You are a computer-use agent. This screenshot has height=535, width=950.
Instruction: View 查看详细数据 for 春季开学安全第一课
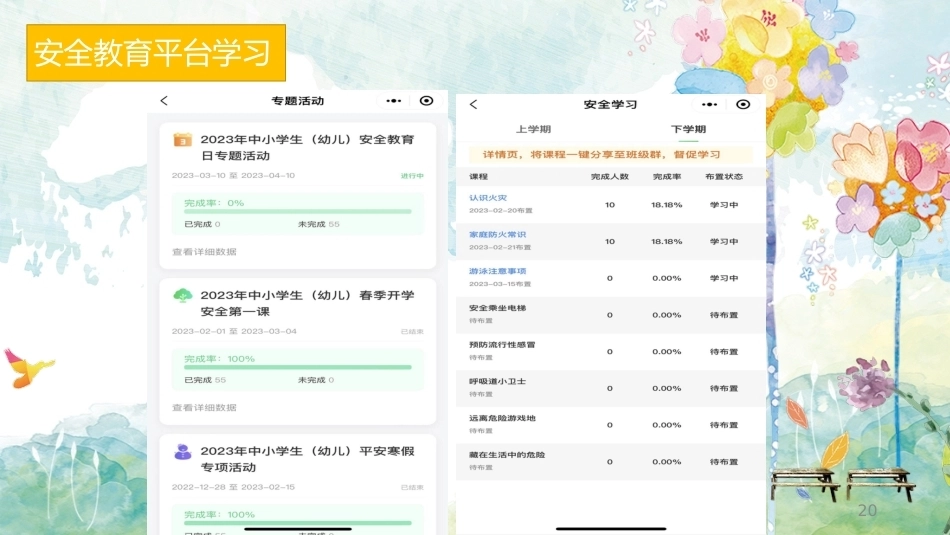[204, 407]
